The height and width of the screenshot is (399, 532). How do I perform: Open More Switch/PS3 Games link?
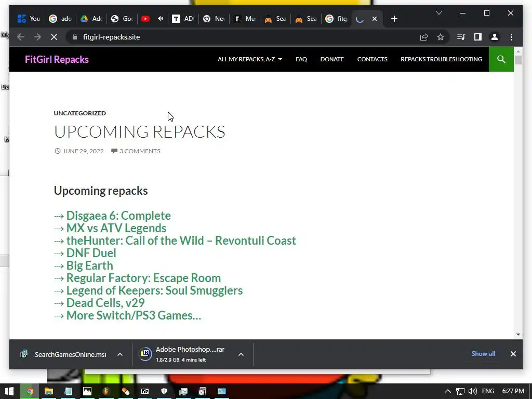pos(134,315)
